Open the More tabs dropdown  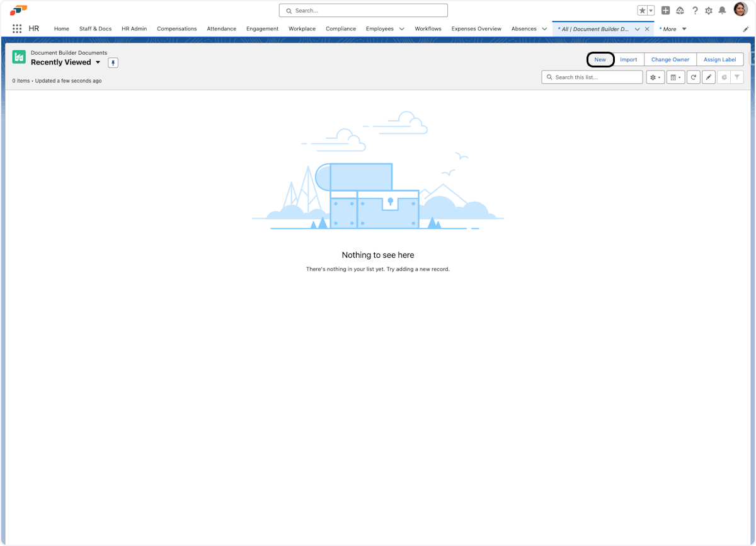point(683,28)
